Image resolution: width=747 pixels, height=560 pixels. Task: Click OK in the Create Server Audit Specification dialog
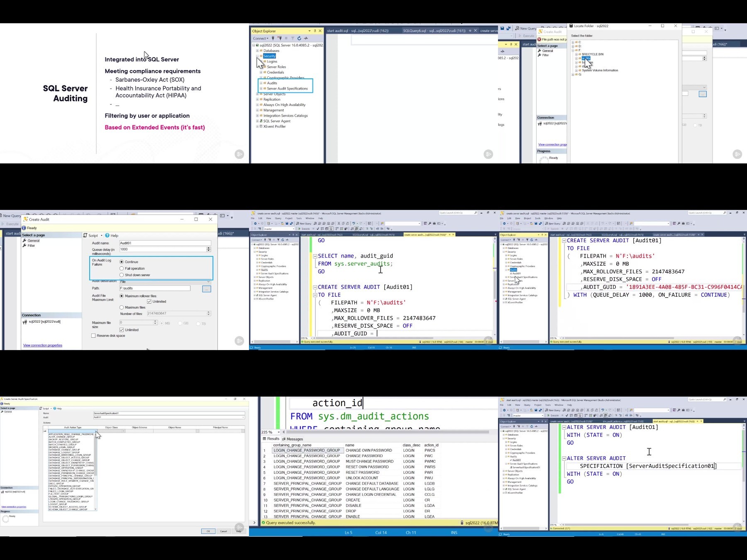[x=208, y=531]
